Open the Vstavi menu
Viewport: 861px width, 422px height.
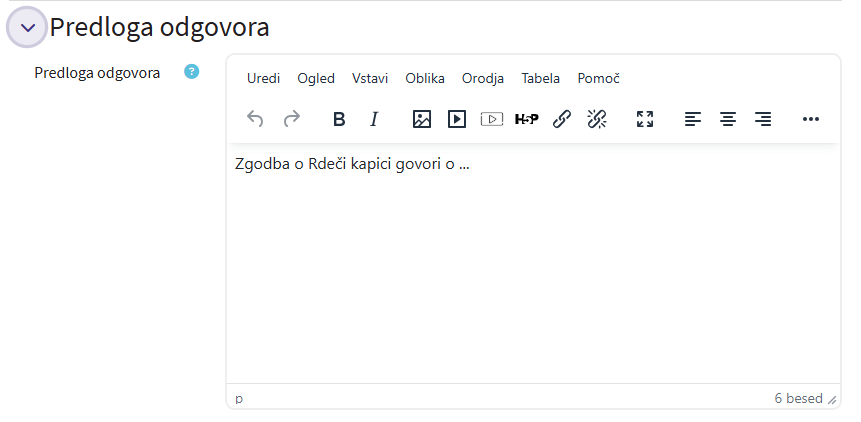tap(370, 78)
